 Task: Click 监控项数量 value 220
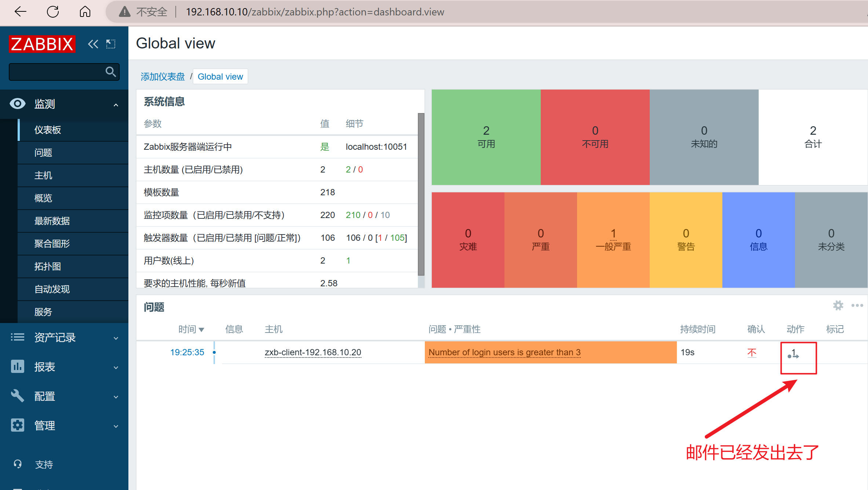tap(327, 215)
